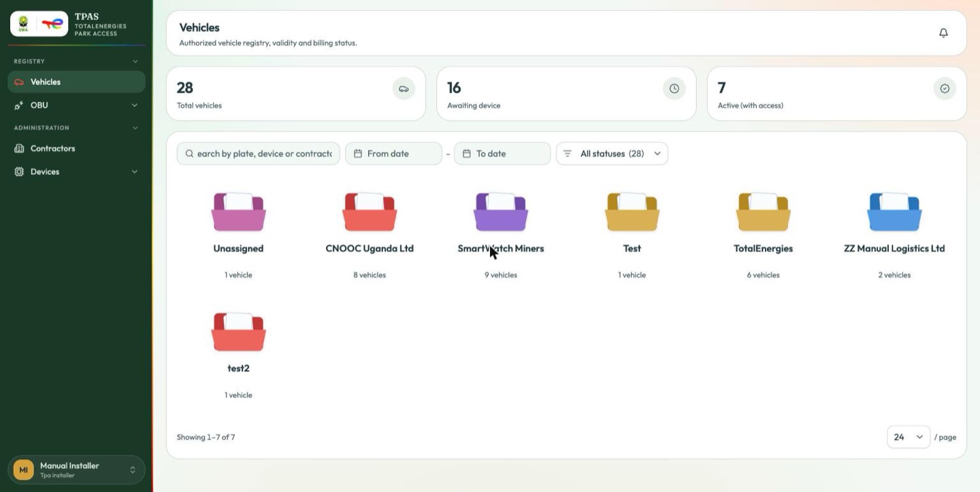980x492 pixels.
Task: Click the ZZ Manual Logistics Ltd name
Action: (894, 248)
